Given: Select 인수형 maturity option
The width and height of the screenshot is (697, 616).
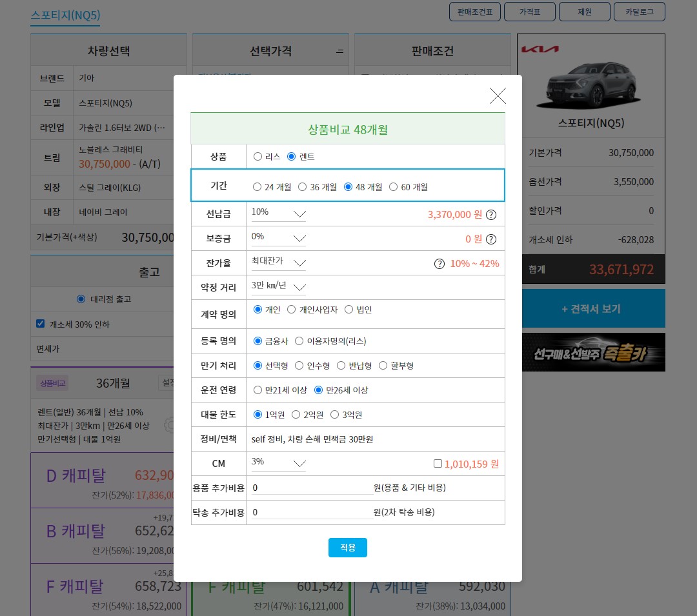Looking at the screenshot, I should pos(299,366).
